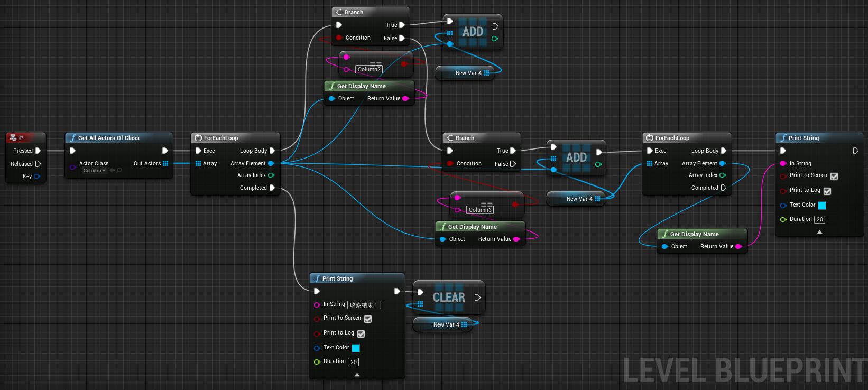Click Out Actors array pin on Get All Actors
Screen dimensions: 868x390
click(165, 163)
